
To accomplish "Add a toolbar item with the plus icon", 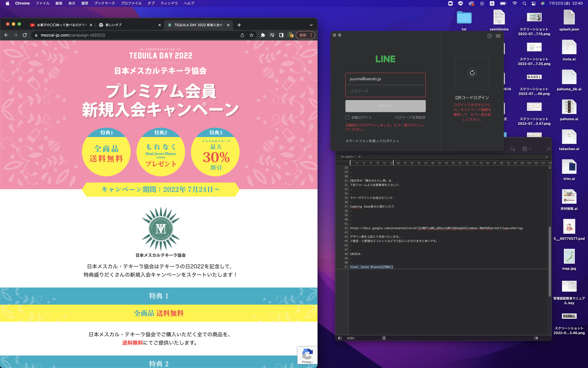I will pyautogui.click(x=547, y=157).
